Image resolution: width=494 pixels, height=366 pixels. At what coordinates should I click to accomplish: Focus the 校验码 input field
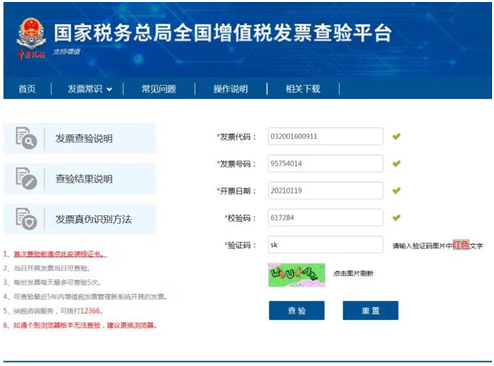(x=325, y=218)
